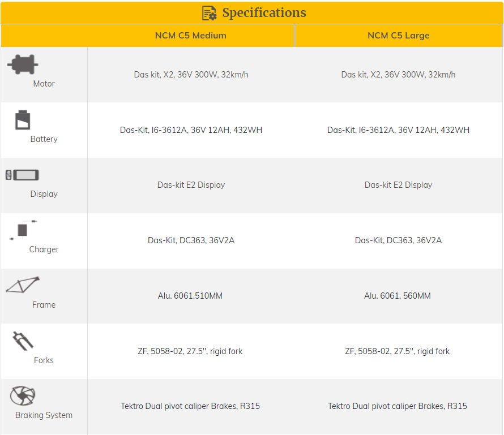The width and height of the screenshot is (504, 435).
Task: Click the suspension fork icon
Action: [x=23, y=341]
